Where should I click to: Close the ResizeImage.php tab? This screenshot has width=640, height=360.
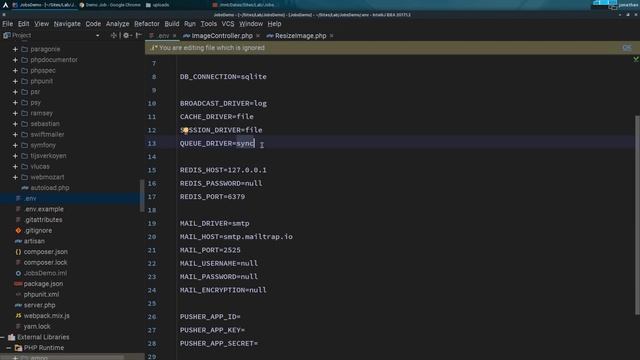pyautogui.click(x=331, y=36)
